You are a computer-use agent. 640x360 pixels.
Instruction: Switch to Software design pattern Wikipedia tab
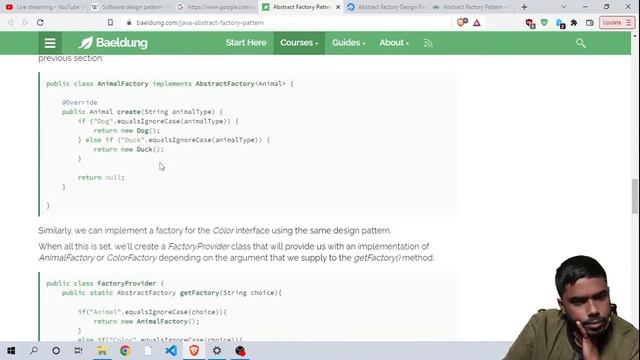[x=129, y=7]
